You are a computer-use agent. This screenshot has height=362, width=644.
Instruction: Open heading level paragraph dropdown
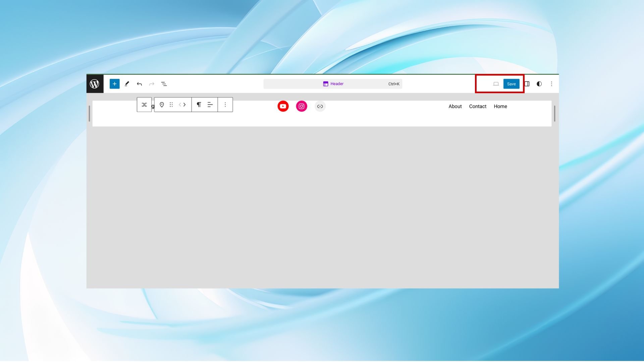click(199, 105)
